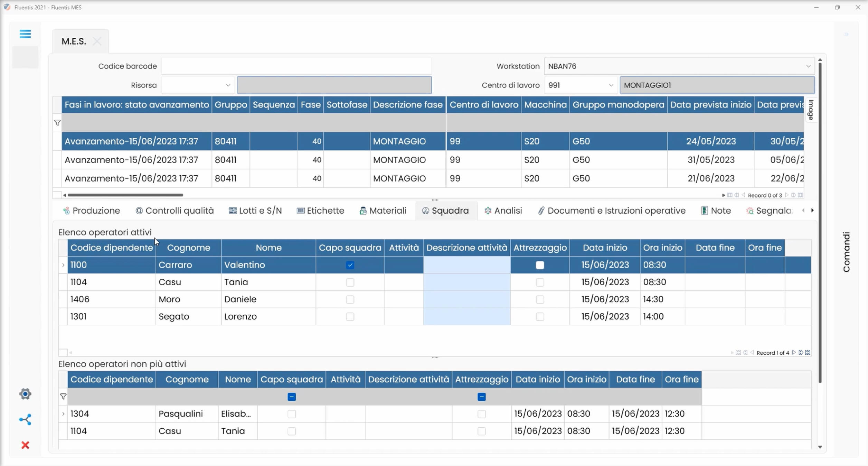Click the Codice barcode input field

click(297, 66)
